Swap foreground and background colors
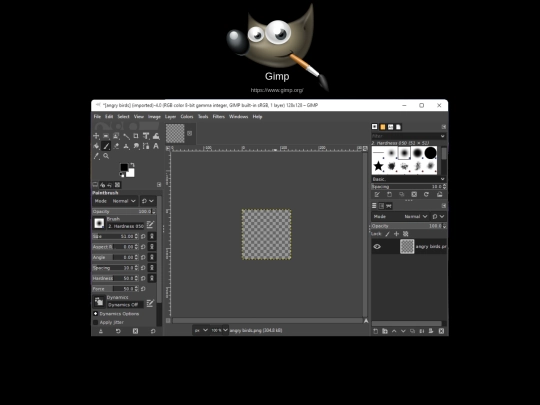 click(132, 165)
